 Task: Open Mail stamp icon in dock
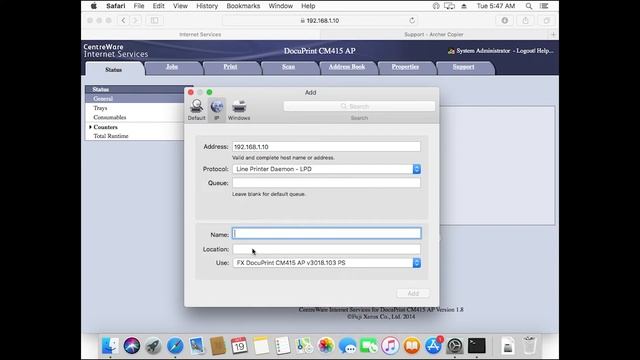coord(197,346)
